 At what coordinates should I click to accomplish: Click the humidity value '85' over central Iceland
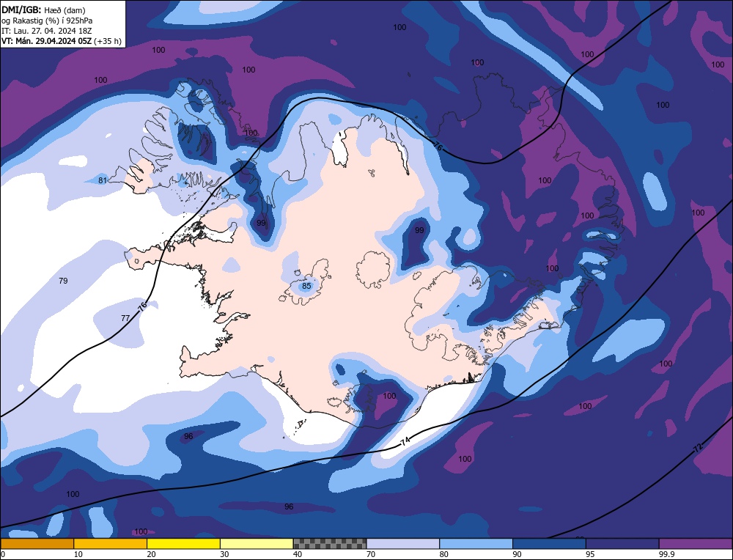pos(306,286)
